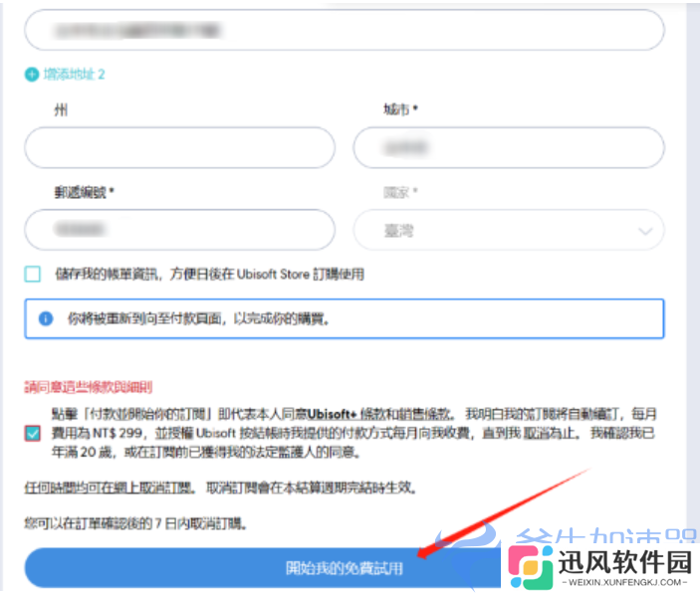This screenshot has height=593, width=700.
Task: Click the 開始我的免費試用 button
Action: [263, 568]
